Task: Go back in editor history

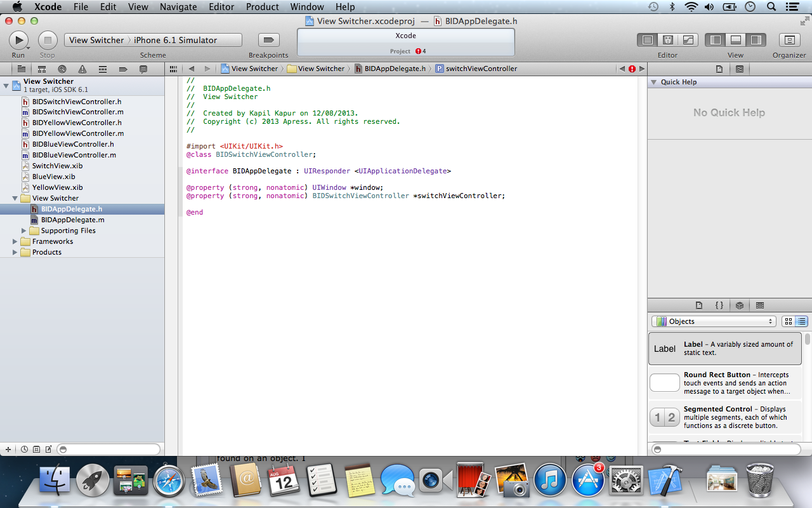Action: pos(192,69)
